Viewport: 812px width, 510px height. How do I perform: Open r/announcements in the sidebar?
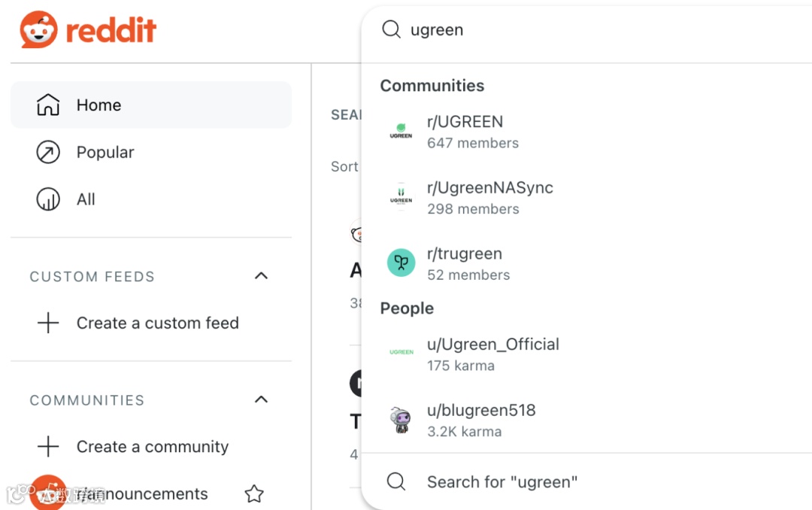[x=143, y=494]
